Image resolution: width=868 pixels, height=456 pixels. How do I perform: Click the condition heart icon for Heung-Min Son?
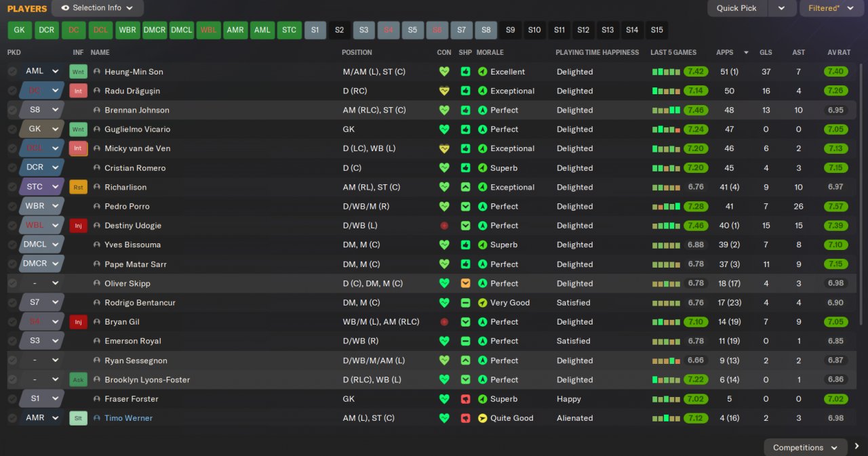pos(444,71)
